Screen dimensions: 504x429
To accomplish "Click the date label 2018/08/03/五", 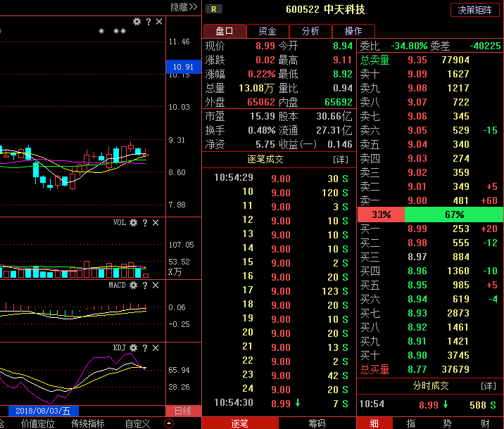I will 43,411.
